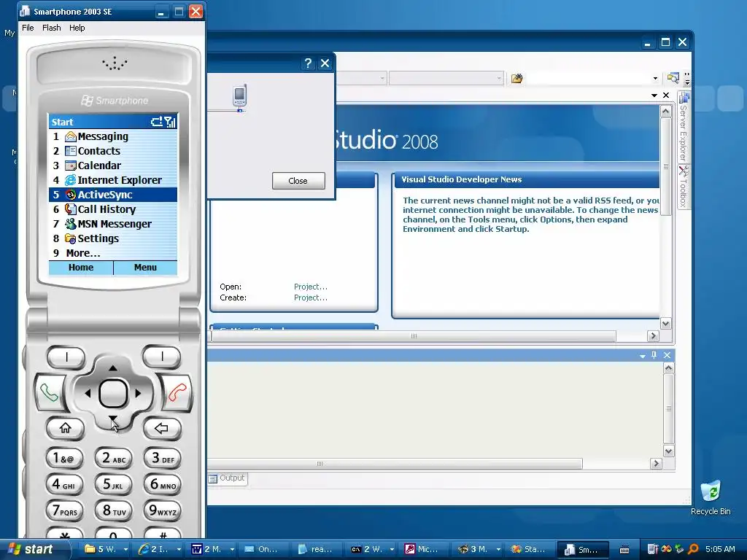Open the Flash menu of the emulator
Viewport: 747px width, 560px height.
tap(52, 28)
